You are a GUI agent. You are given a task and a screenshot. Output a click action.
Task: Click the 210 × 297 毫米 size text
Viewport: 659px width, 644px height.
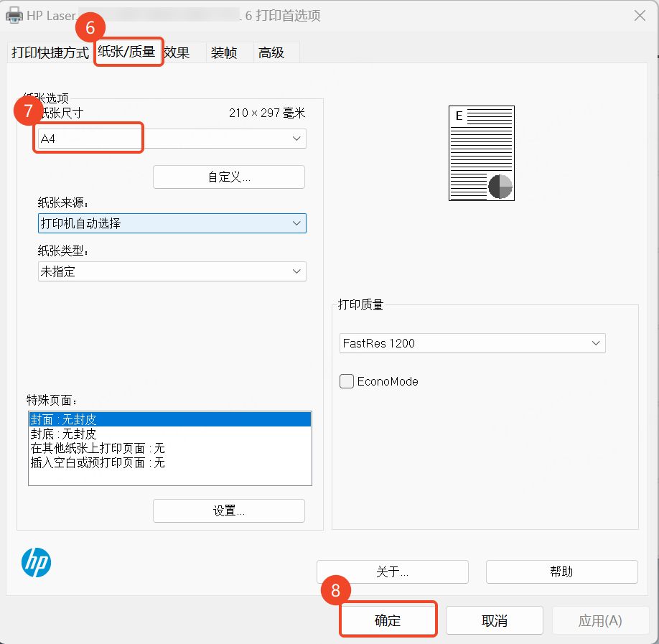(267, 113)
